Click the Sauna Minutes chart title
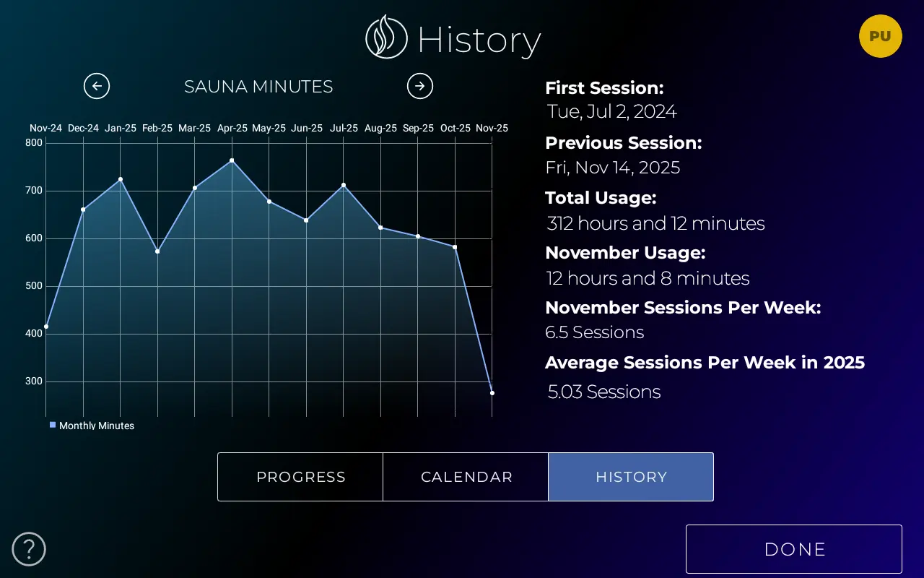This screenshot has width=924, height=578. point(258,87)
